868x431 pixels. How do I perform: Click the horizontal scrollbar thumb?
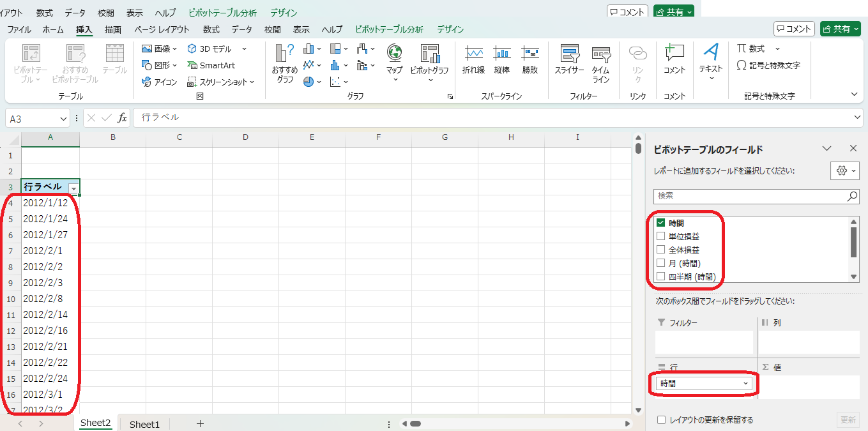pyautogui.click(x=415, y=423)
